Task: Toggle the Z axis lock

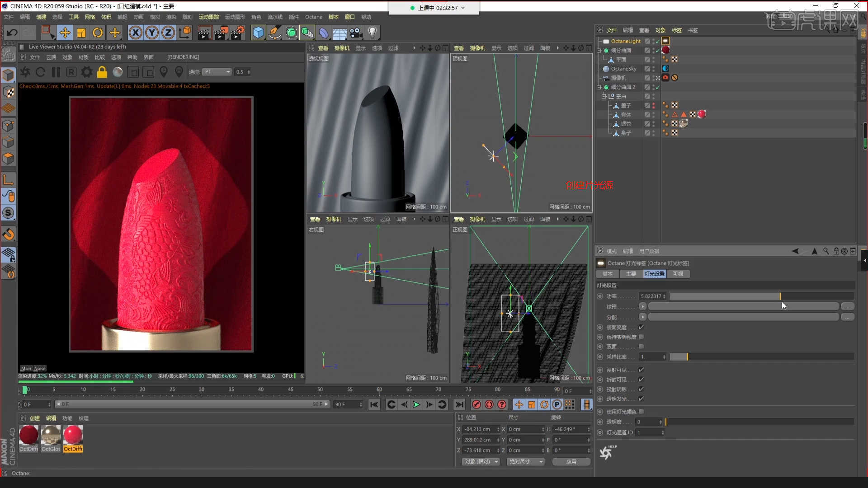Action: click(x=168, y=33)
